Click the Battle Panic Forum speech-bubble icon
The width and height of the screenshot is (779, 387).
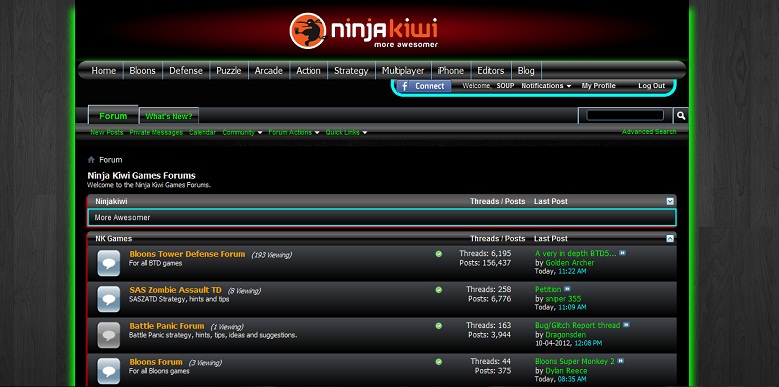(108, 335)
